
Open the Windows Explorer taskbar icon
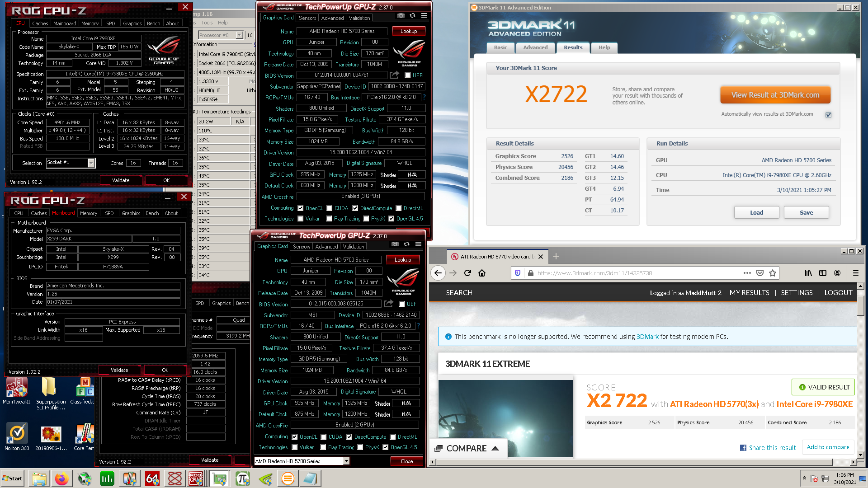click(39, 479)
